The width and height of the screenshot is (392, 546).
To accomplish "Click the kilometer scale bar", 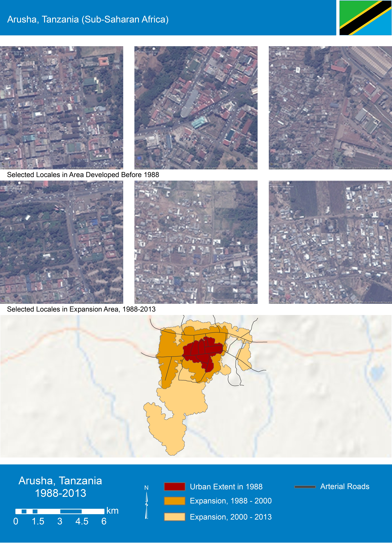I will (x=60, y=511).
